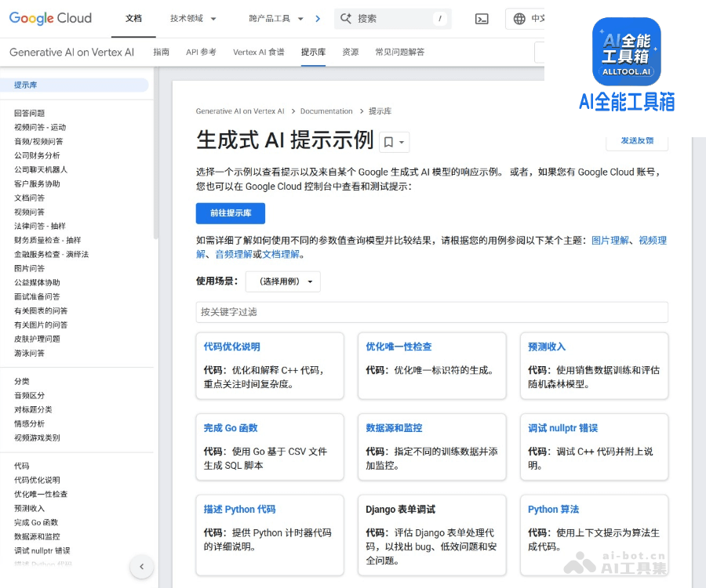Click the 搜索 search box

pos(393,19)
